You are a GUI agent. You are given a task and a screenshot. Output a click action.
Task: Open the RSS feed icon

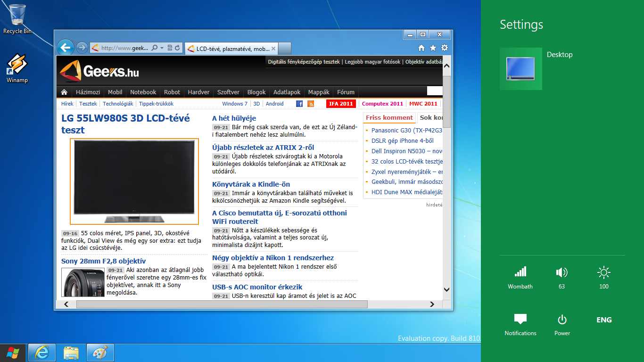point(311,104)
